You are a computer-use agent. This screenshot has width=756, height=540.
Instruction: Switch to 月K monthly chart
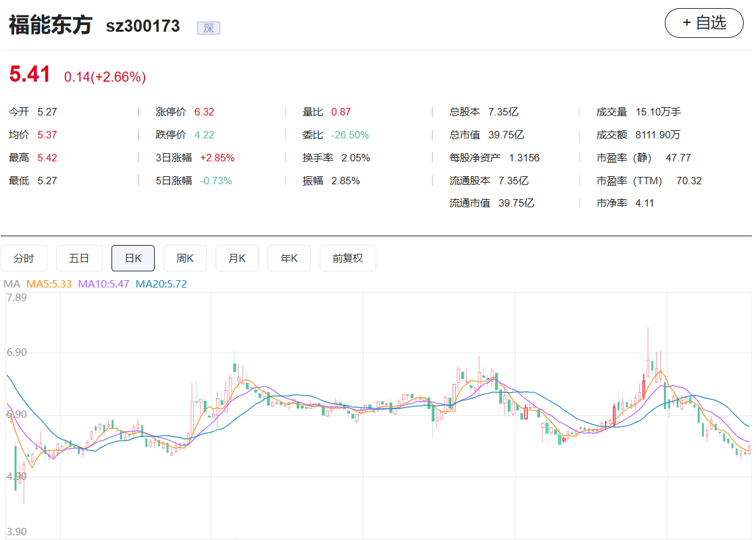(237, 258)
